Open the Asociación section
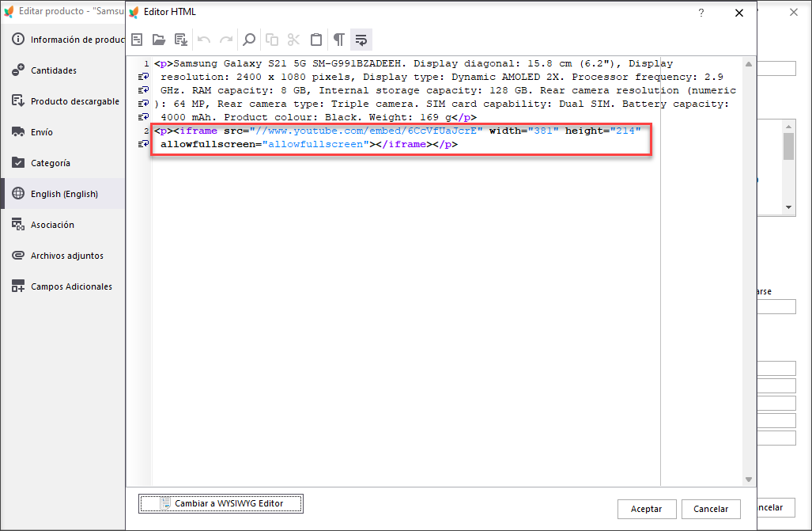Screen dimensions: 812x531 [62, 225]
